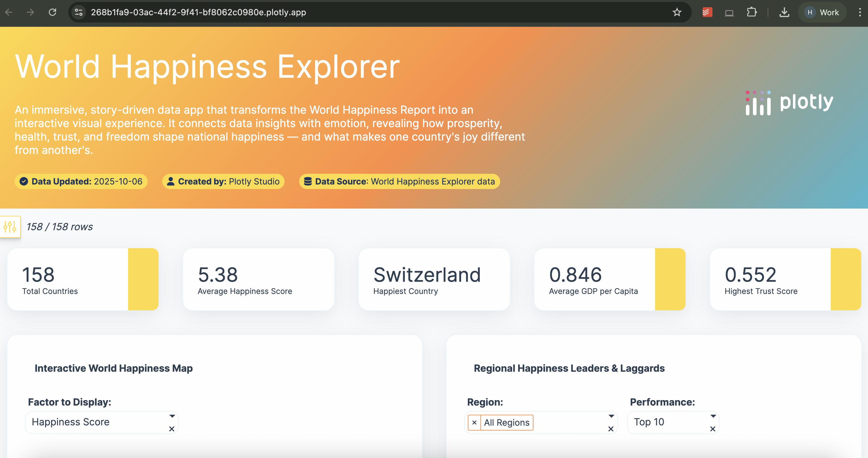The width and height of the screenshot is (868, 458).
Task: Click the Data Source badge
Action: 399,181
